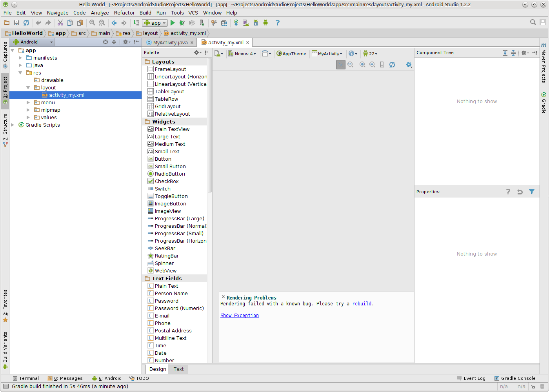Screen dimensions: 549x392
Task: Expand the manifests folder
Action: click(20, 58)
